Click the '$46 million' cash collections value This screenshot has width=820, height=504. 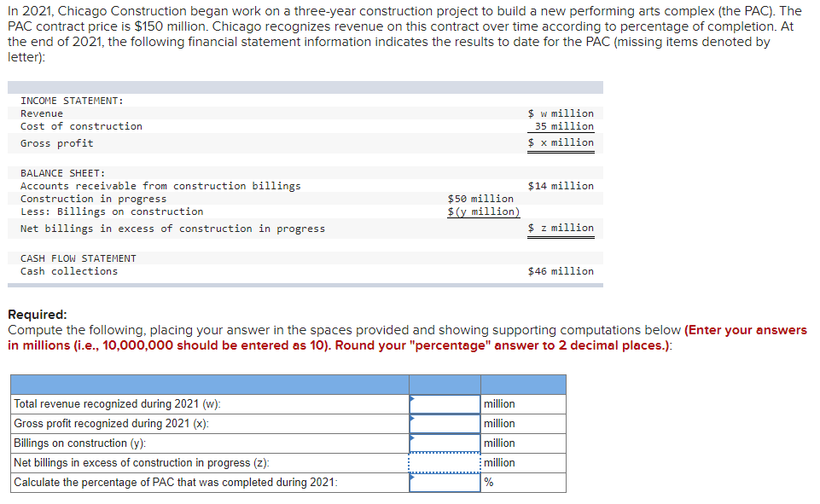point(561,271)
